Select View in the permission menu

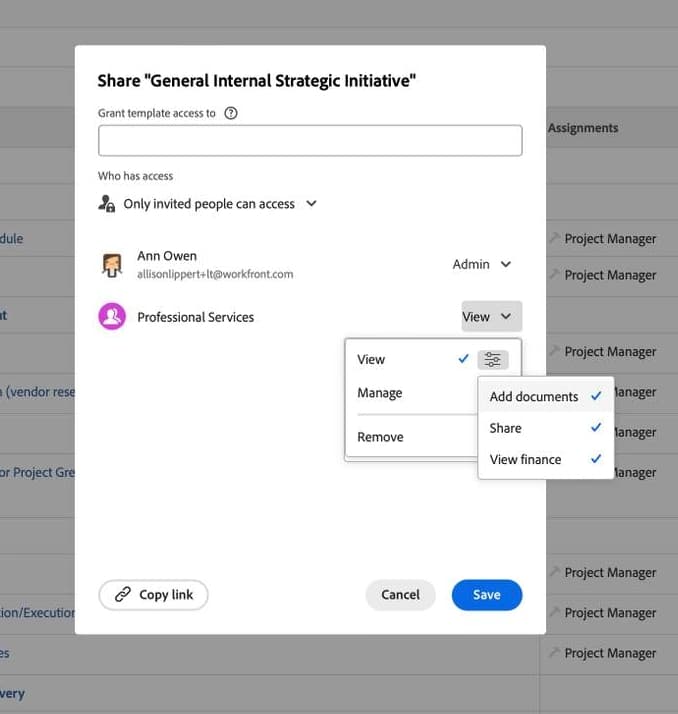[x=371, y=360]
